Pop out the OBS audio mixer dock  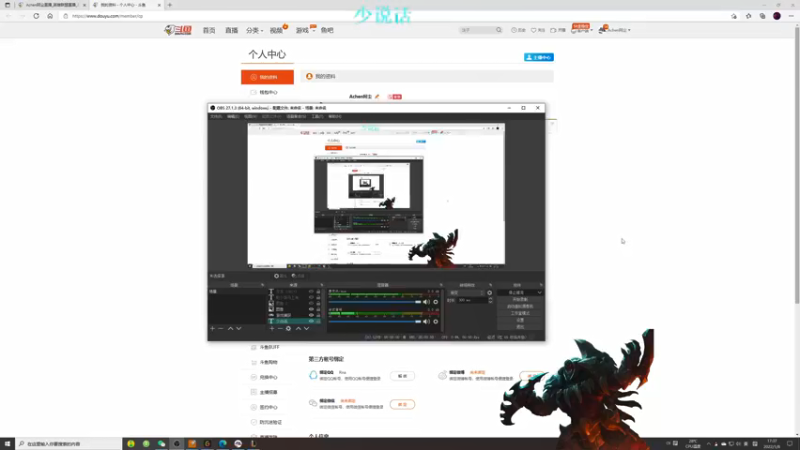pyautogui.click(x=441, y=285)
